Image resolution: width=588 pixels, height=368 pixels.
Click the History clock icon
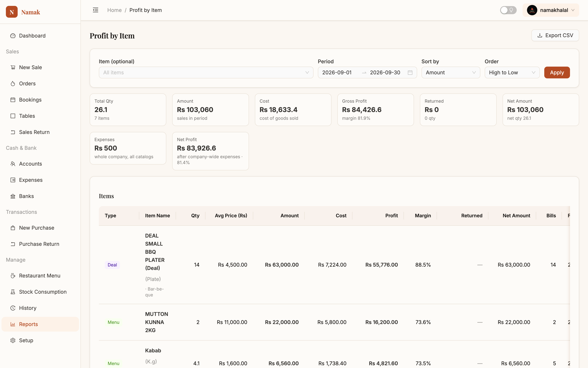tap(13, 308)
